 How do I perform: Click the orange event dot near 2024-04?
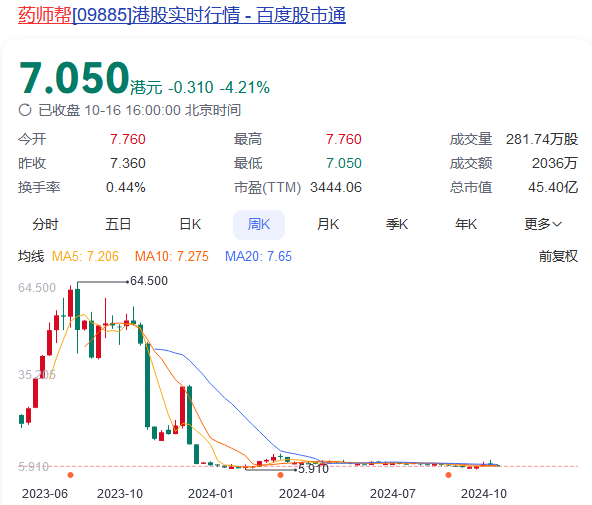[x=280, y=475]
